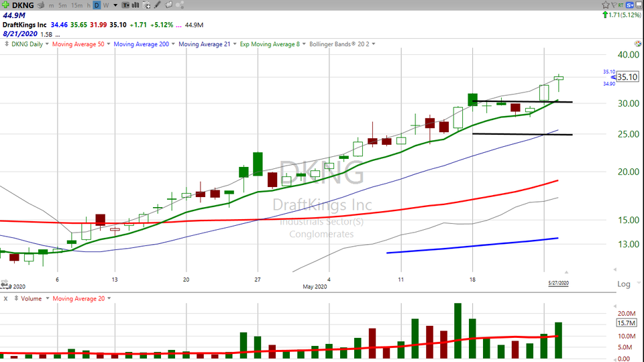Click the star favorite icon
Screen dimensions: 644x362
click(605, 5)
